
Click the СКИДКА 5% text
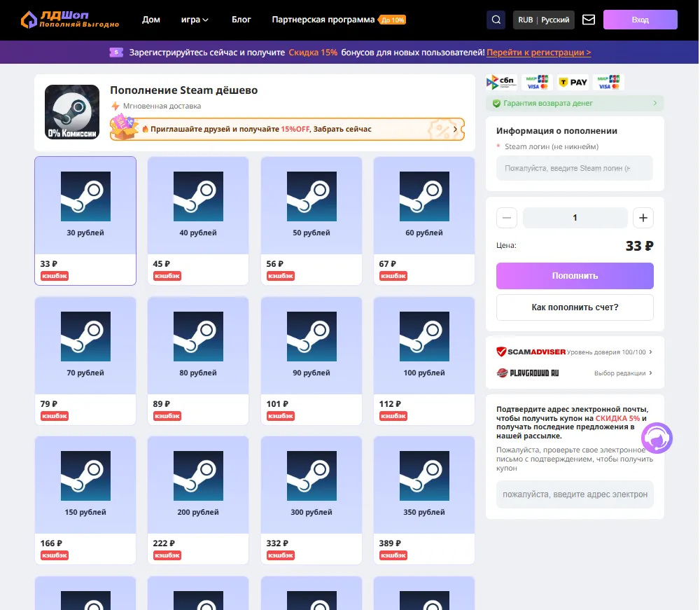tap(617, 418)
